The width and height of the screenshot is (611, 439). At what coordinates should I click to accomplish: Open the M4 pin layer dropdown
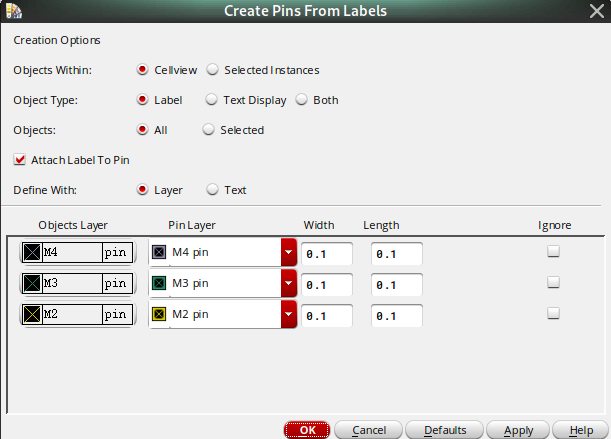point(289,253)
